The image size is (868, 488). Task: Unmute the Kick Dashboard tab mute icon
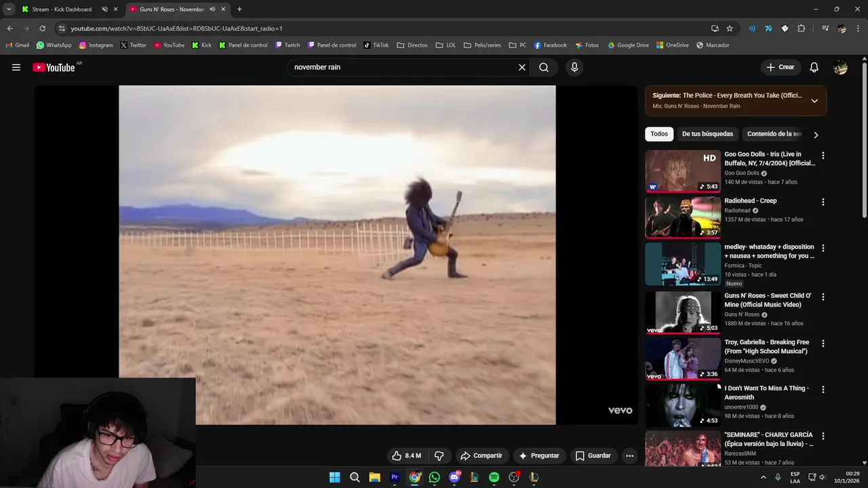[x=104, y=9]
